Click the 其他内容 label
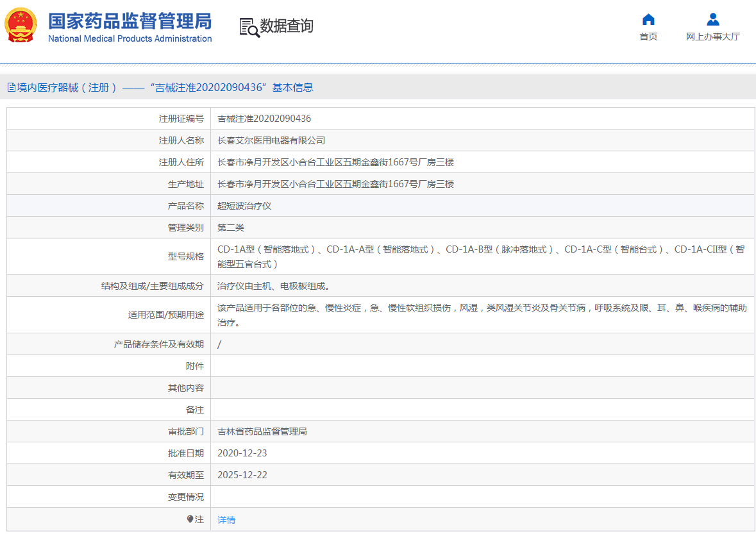756x534 pixels. tap(185, 388)
